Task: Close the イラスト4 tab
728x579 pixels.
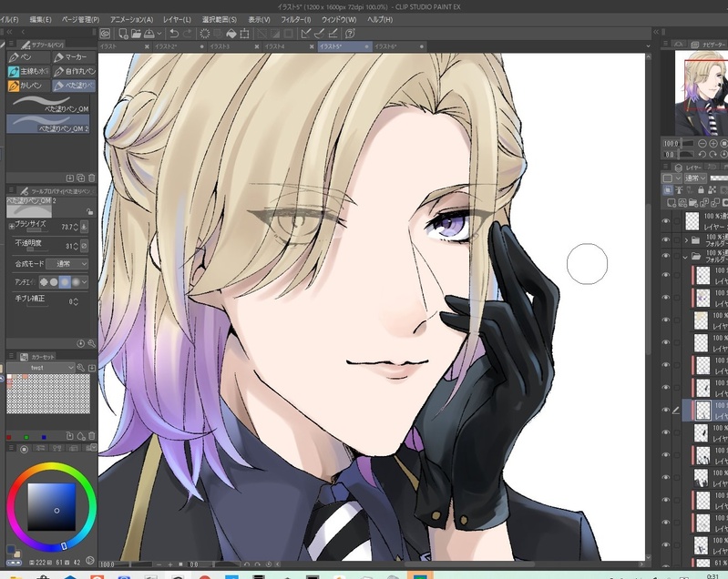Action: pos(312,46)
